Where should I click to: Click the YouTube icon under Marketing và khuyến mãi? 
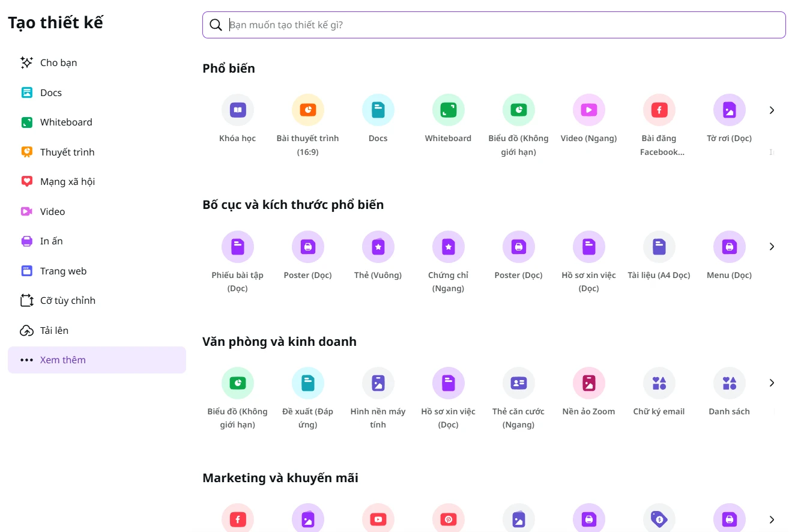tap(378, 518)
